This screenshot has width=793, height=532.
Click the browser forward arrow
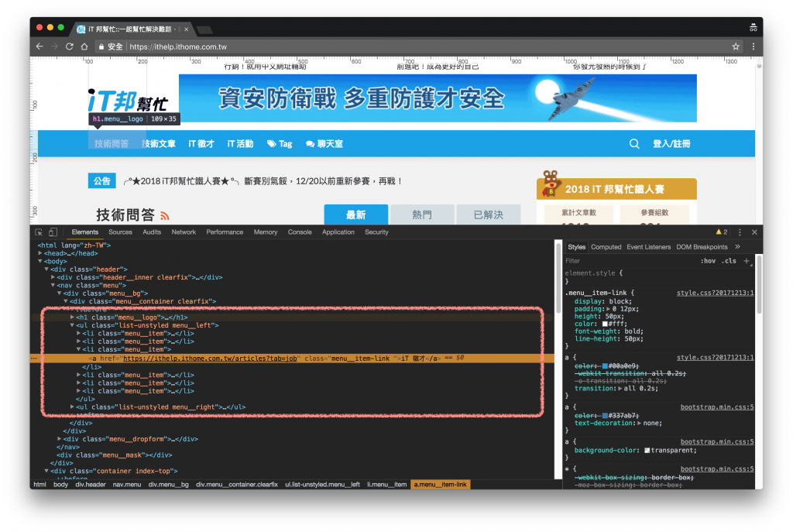(54, 46)
